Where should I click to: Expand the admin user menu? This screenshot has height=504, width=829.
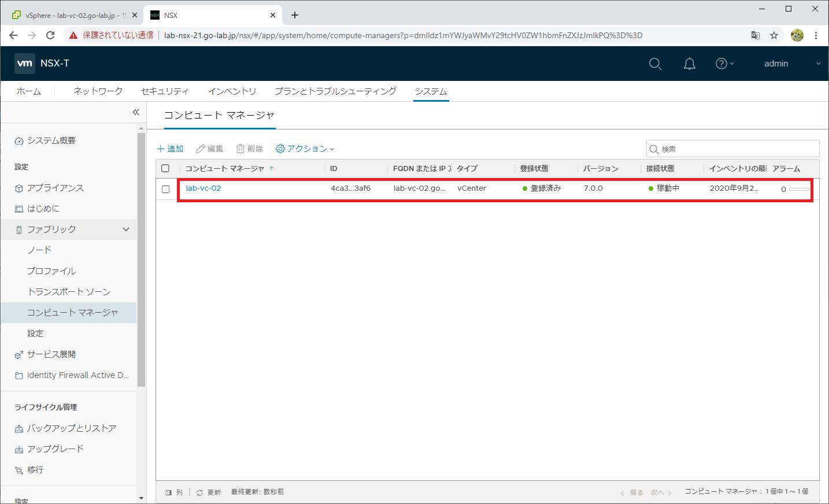(x=792, y=64)
